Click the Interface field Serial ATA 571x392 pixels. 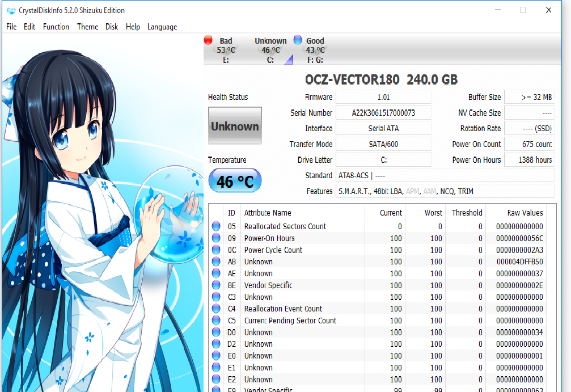(x=383, y=129)
